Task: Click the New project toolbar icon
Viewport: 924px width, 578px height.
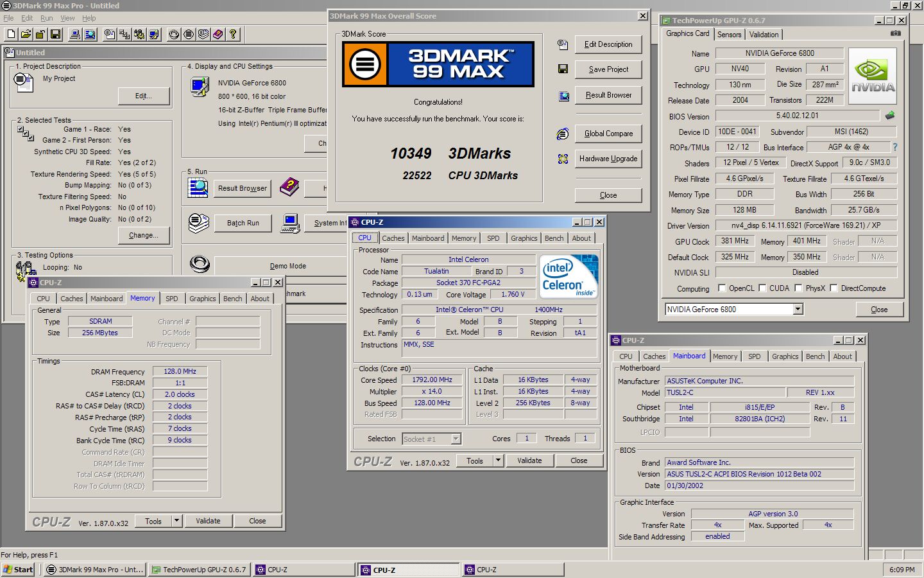Action: tap(11, 34)
